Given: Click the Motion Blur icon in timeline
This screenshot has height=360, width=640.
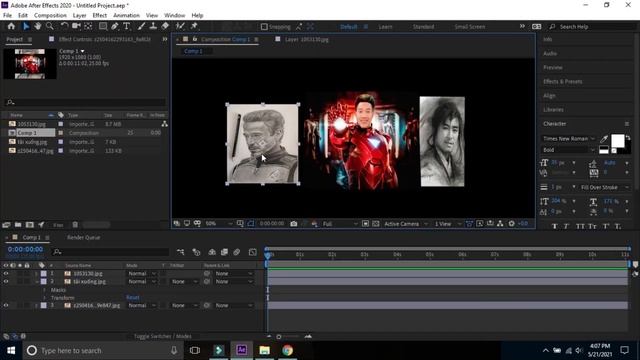Looking at the screenshot, I should point(236,252).
